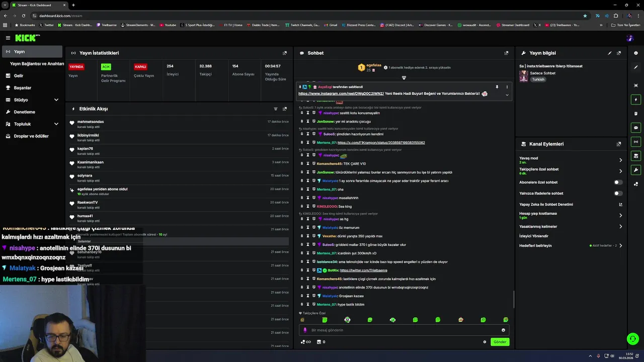Open Yapay Zeka ile Sohbet Denetimi
The image size is (644, 362).
coord(546,205)
